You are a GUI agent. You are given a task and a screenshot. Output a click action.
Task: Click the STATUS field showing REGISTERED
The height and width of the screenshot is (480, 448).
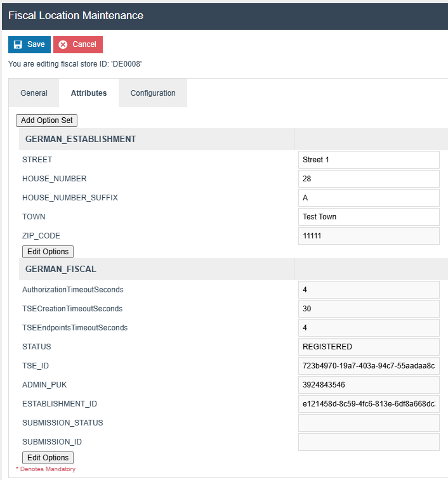(369, 347)
